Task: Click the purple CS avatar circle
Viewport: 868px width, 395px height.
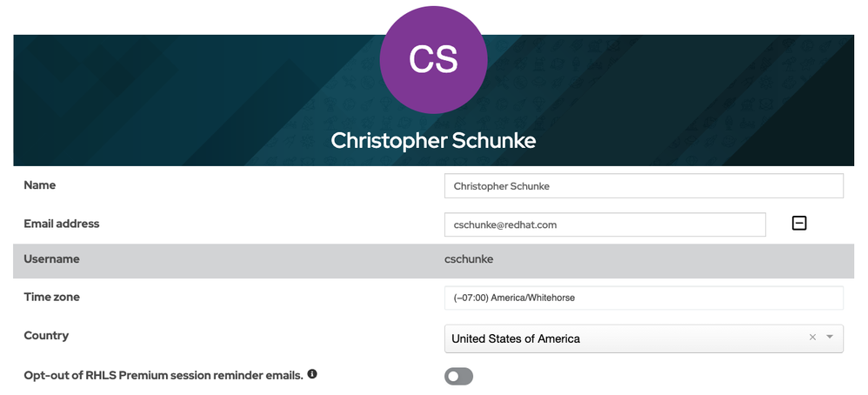Action: tap(433, 60)
